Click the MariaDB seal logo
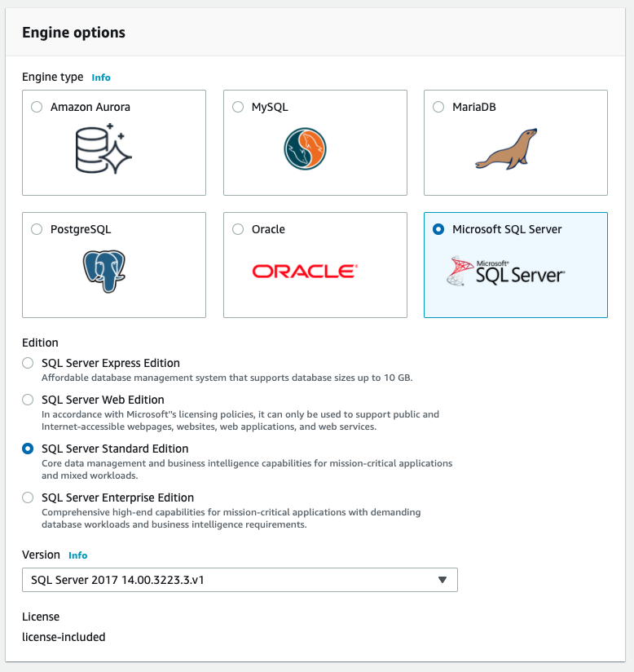This screenshot has height=672, width=634. point(506,149)
